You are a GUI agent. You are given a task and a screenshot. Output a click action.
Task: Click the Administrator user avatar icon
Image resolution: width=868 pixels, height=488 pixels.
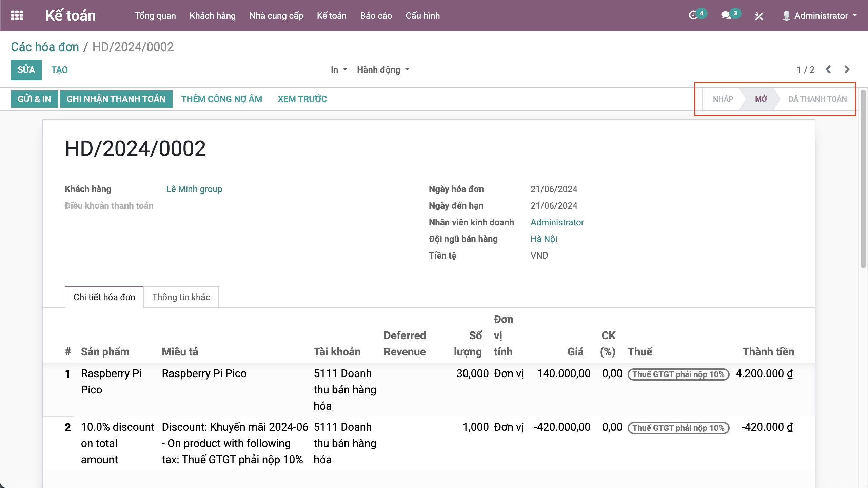[x=786, y=16]
